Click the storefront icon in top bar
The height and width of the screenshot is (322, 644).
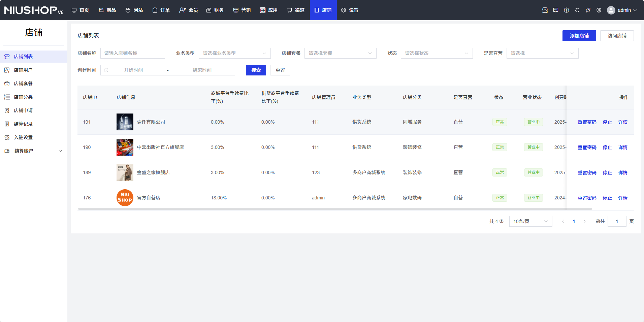pyautogui.click(x=545, y=10)
